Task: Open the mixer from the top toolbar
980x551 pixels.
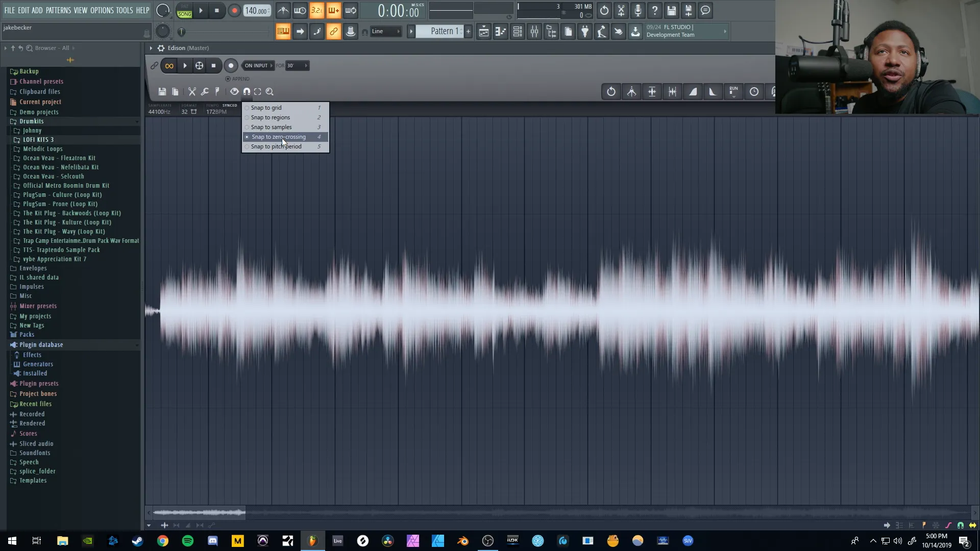Action: click(x=534, y=32)
